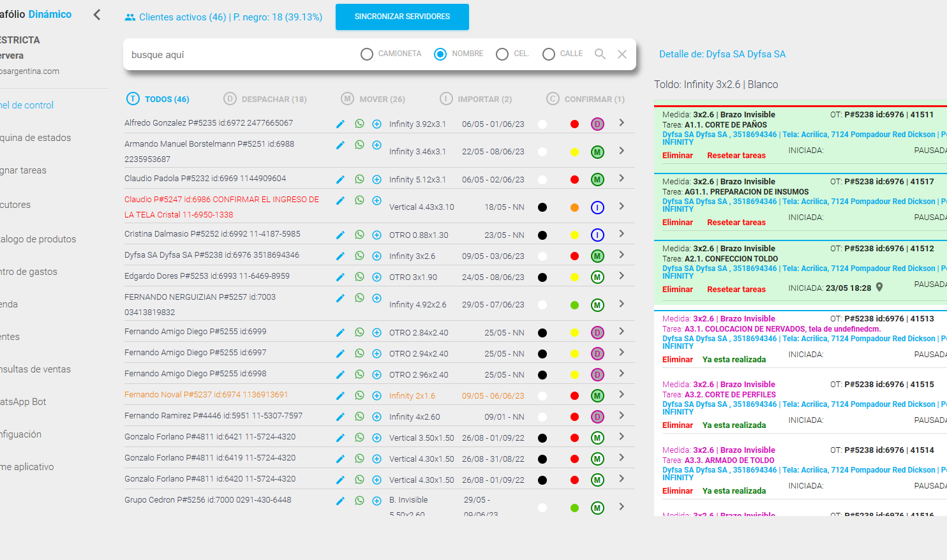The width and height of the screenshot is (947, 560).
Task: Click the magnifier search icon
Action: (600, 54)
